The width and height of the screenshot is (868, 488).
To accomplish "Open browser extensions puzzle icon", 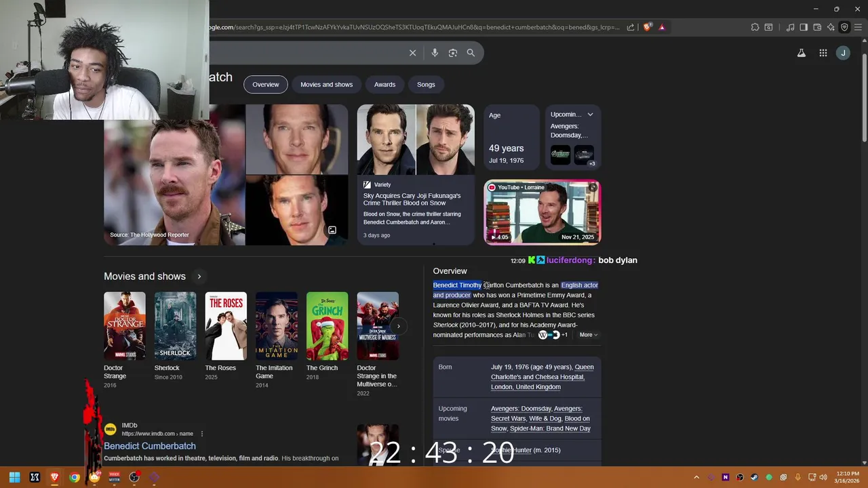I will 755,27.
